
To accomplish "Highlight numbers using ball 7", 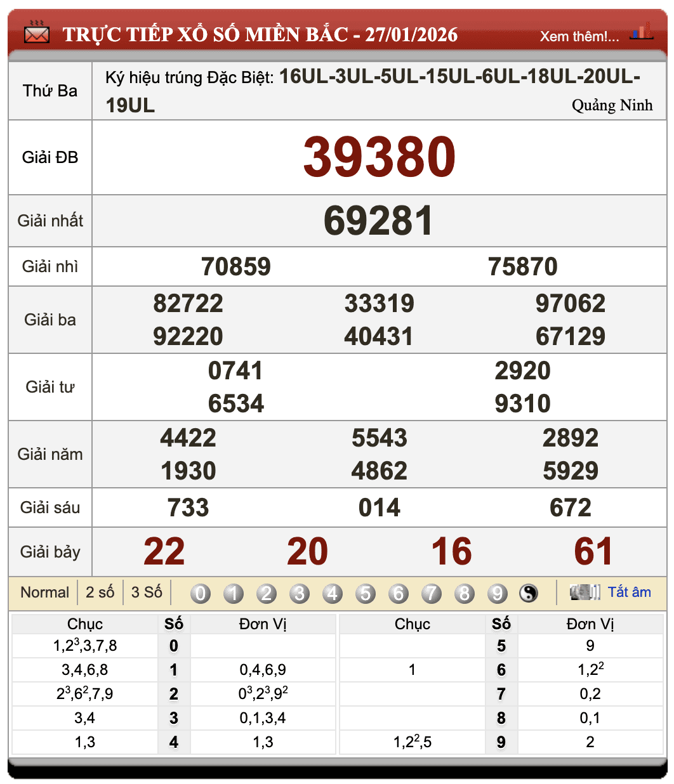I will coord(432,593).
